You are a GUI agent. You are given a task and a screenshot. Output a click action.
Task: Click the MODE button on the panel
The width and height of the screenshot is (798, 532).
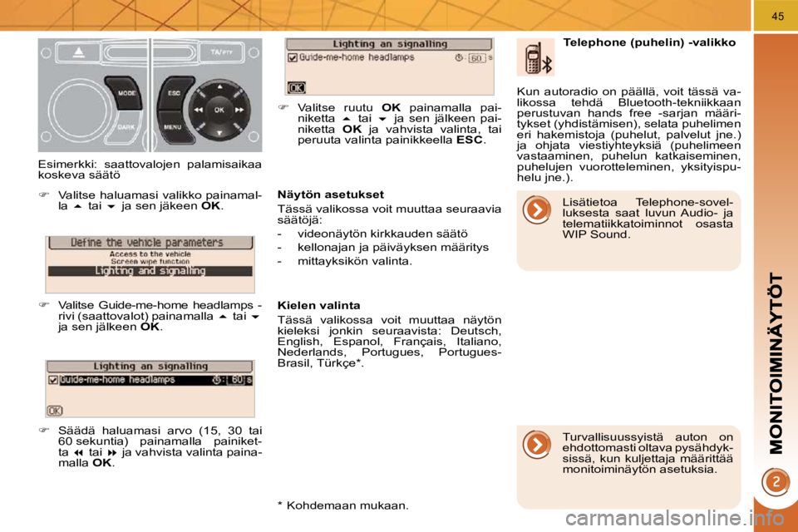click(x=126, y=92)
